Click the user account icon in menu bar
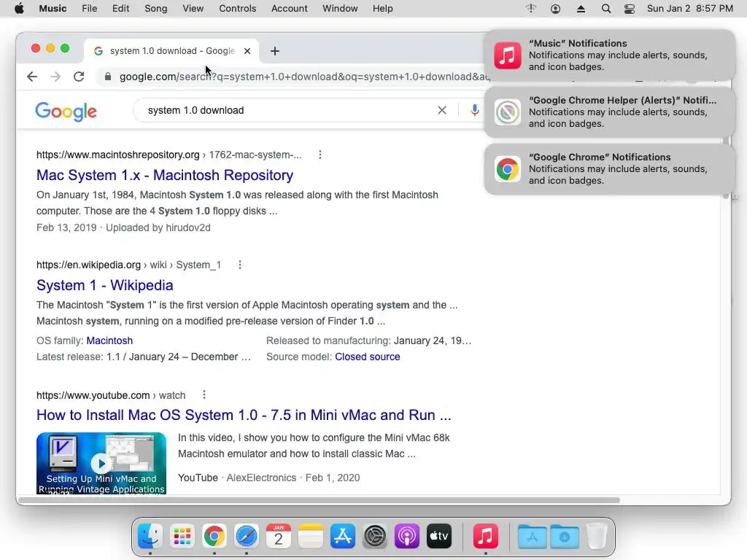The height and width of the screenshot is (560, 747). [555, 9]
